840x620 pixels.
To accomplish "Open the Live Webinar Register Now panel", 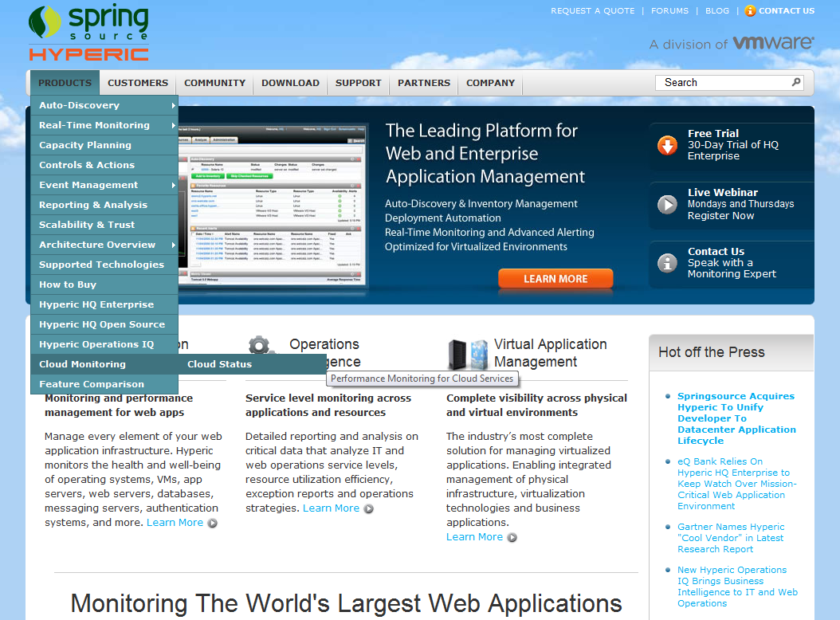I will pyautogui.click(x=732, y=206).
